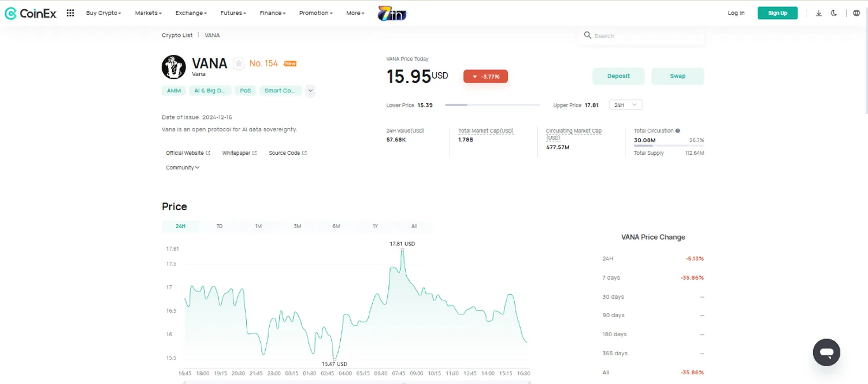The width and height of the screenshot is (868, 384).
Task: Click the Sign Up button
Action: pyautogui.click(x=777, y=13)
